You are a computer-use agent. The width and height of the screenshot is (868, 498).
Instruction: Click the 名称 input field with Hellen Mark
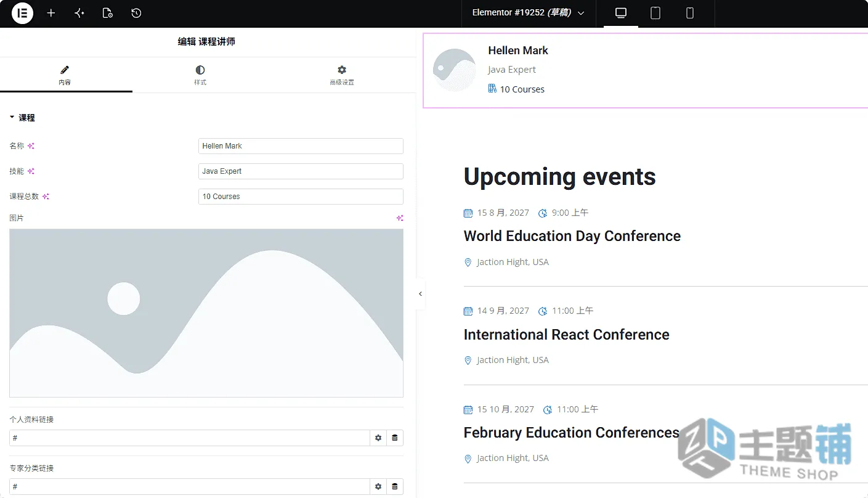[301, 146]
